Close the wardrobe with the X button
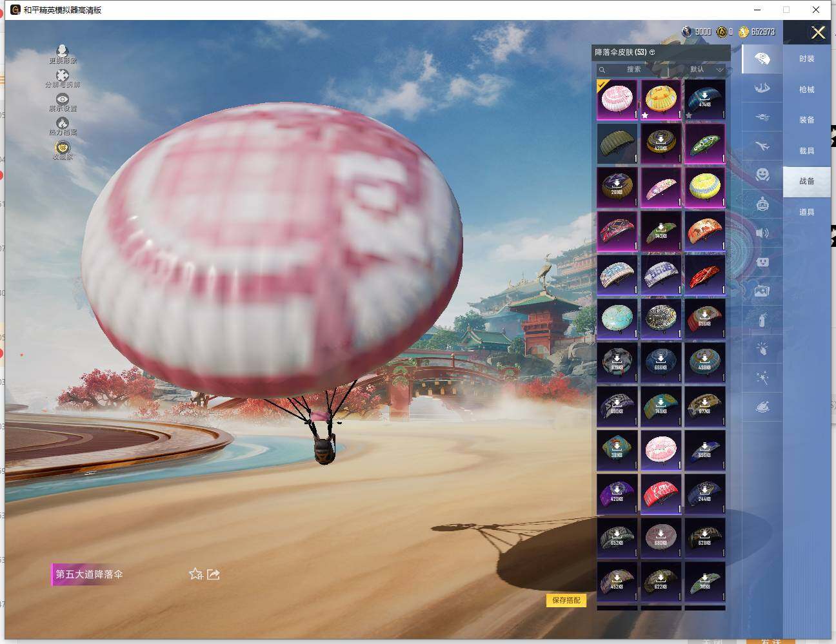The image size is (836, 644). 818,33
